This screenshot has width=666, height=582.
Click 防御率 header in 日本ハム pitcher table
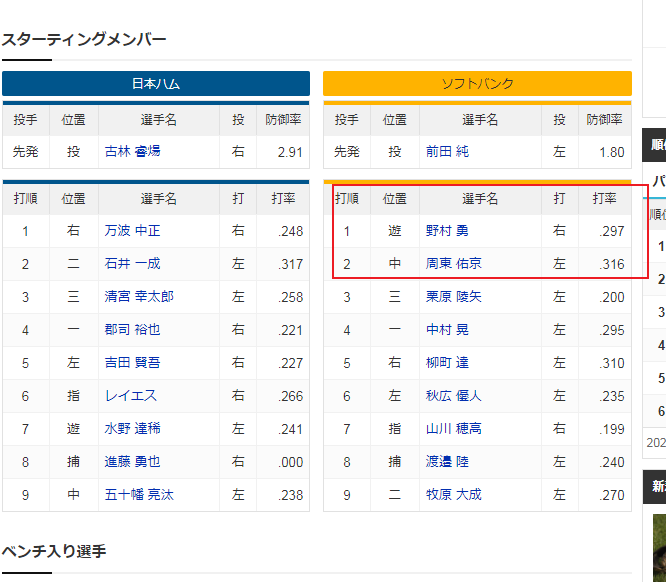(x=283, y=120)
